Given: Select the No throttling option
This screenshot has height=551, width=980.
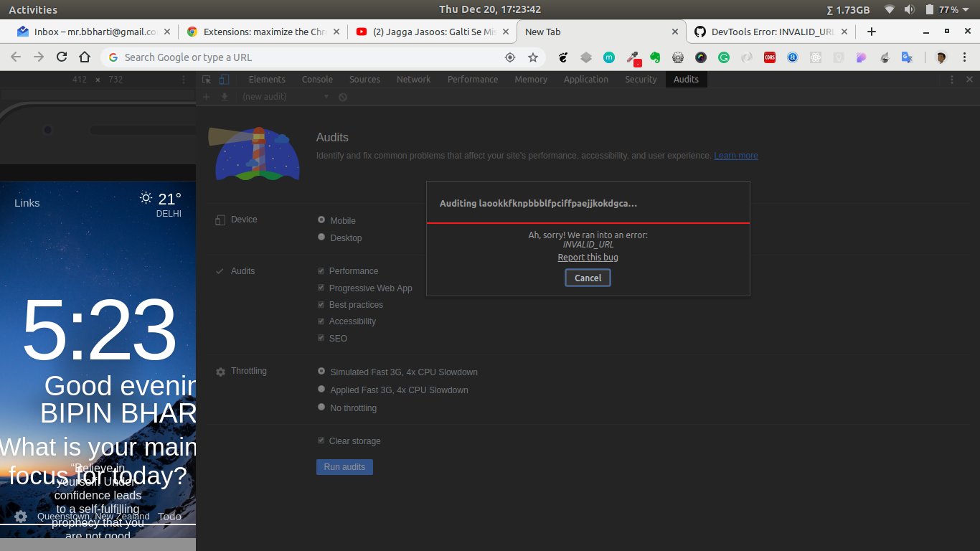Looking at the screenshot, I should coord(321,406).
